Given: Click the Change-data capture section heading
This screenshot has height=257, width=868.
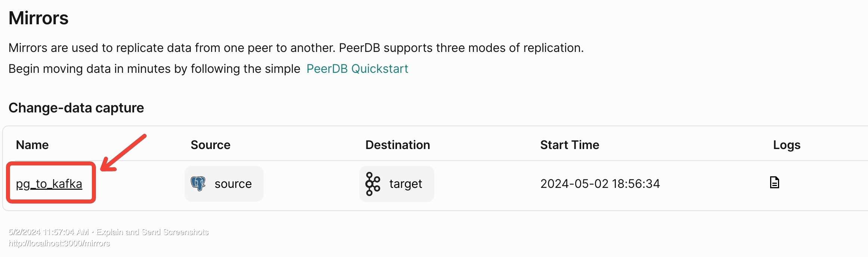Looking at the screenshot, I should (76, 108).
